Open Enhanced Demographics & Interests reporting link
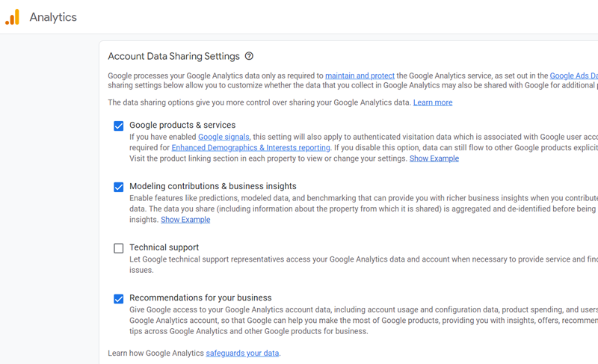This screenshot has width=598, height=364. coord(251,147)
